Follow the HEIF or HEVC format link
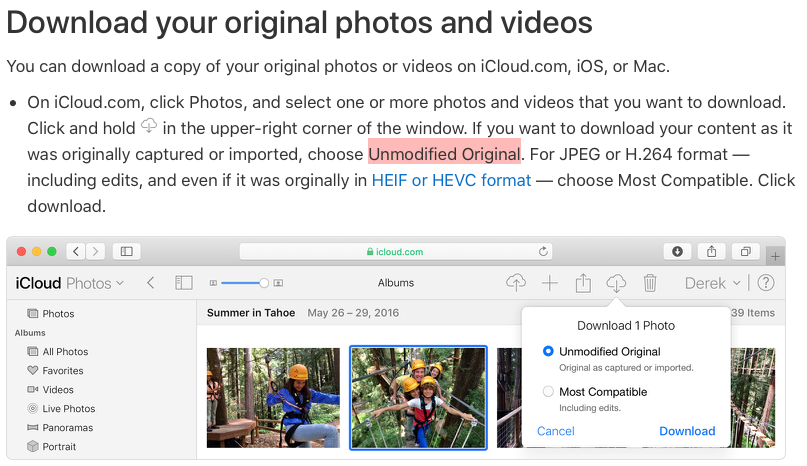This screenshot has width=807, height=466. [x=451, y=180]
